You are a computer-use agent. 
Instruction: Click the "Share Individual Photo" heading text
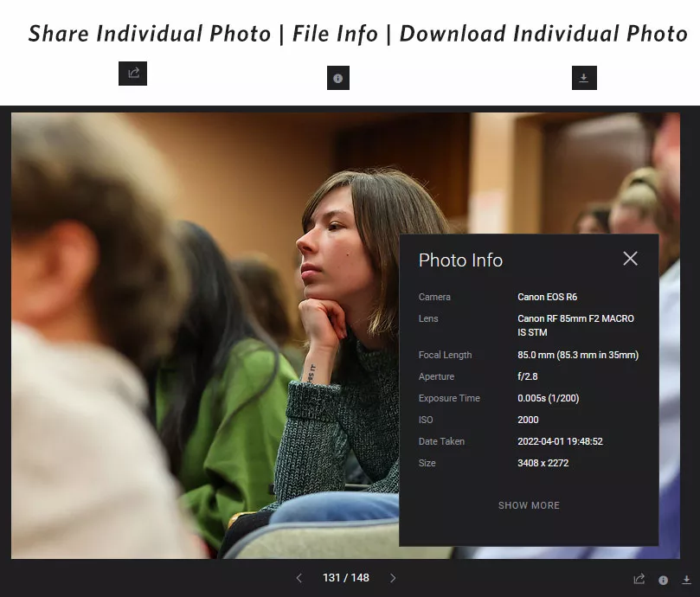coord(150,34)
